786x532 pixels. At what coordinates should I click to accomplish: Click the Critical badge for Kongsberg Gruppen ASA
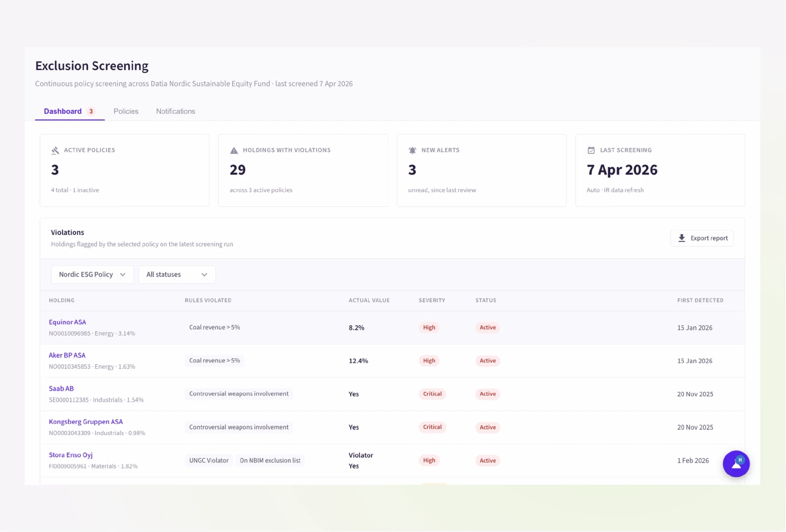[432, 427]
